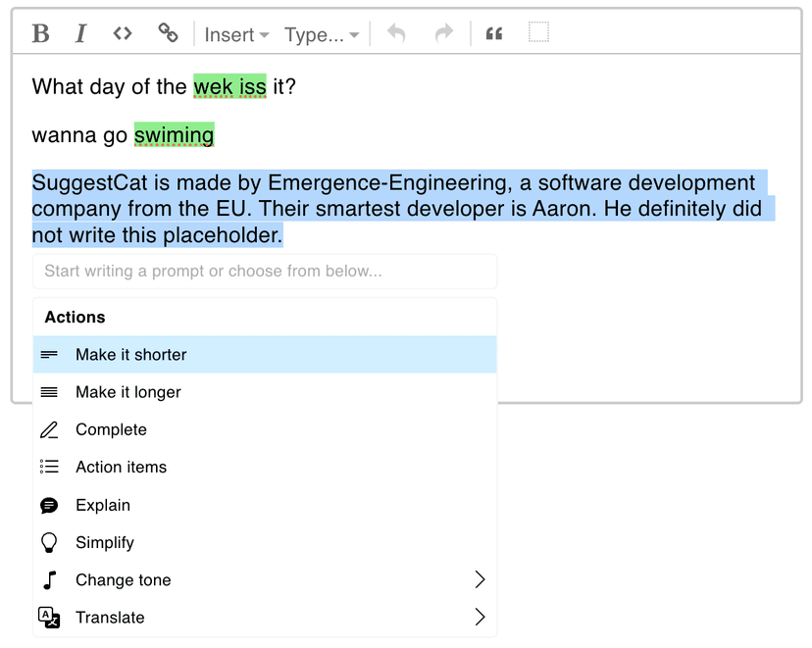Undo the last edit

pyautogui.click(x=396, y=33)
